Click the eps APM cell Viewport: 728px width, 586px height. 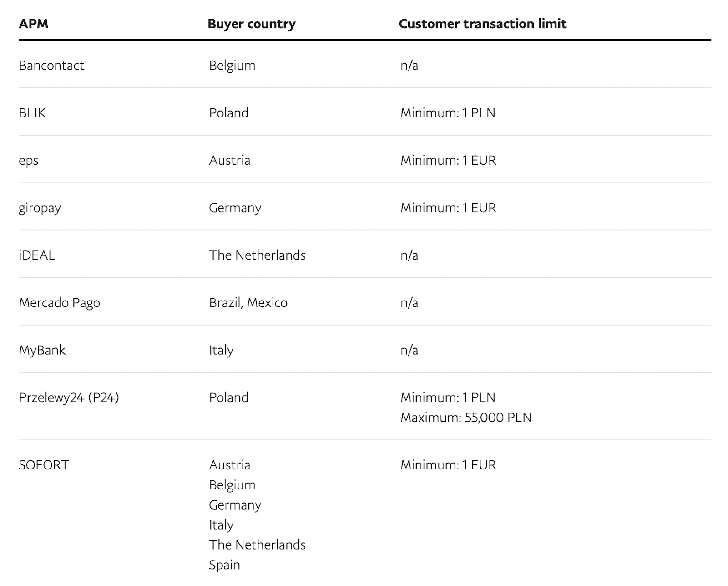29,161
